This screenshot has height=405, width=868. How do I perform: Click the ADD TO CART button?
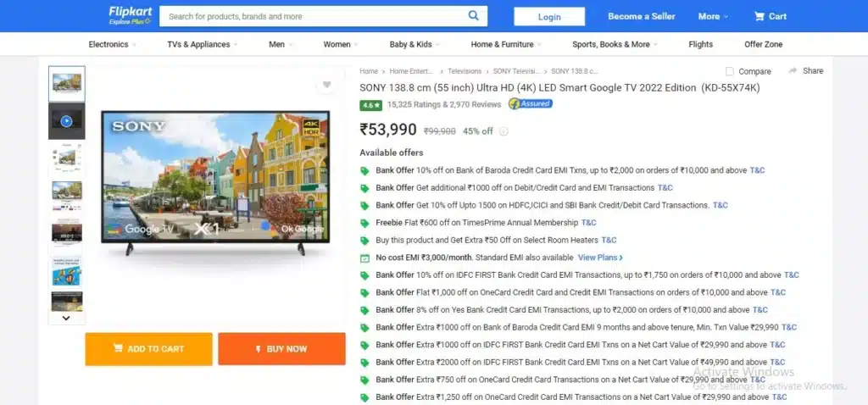coord(149,349)
